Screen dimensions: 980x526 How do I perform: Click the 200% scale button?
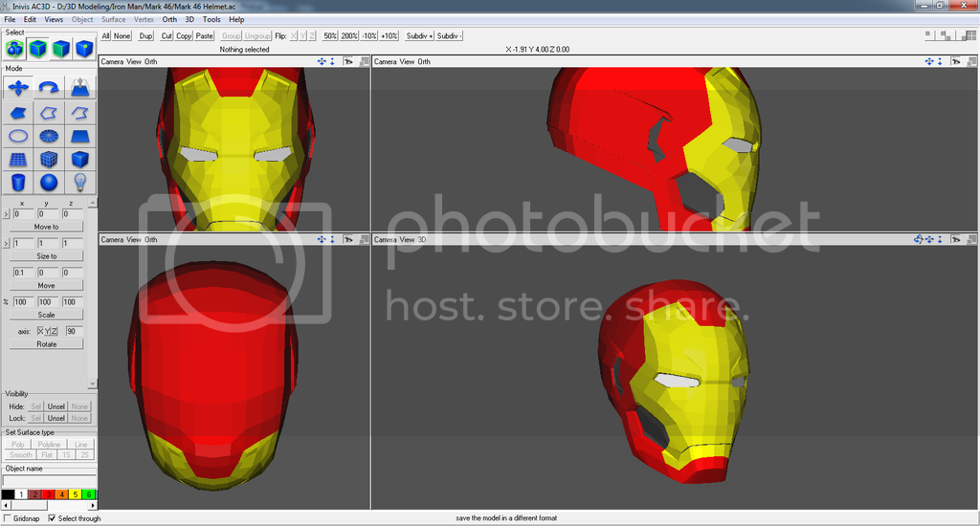point(348,35)
